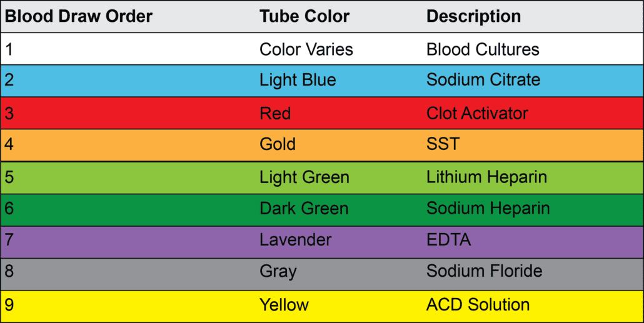This screenshot has height=323, width=644.
Task: Click the Sodium Citrate description
Action: pos(483,80)
